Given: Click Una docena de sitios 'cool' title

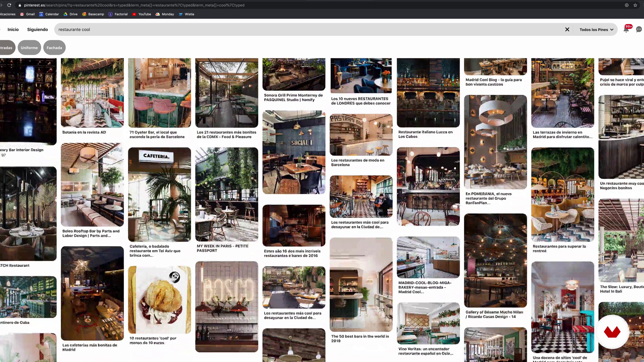Looking at the screenshot, I should [560, 359].
